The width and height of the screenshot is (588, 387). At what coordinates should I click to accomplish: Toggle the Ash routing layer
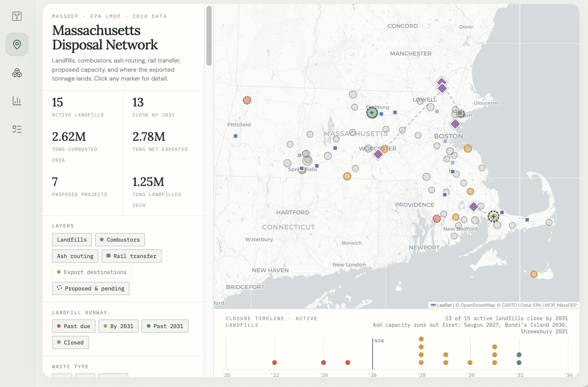pyautogui.click(x=75, y=256)
